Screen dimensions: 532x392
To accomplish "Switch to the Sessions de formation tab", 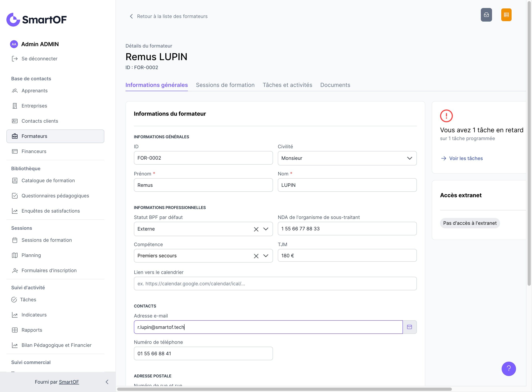I will 225,85.
